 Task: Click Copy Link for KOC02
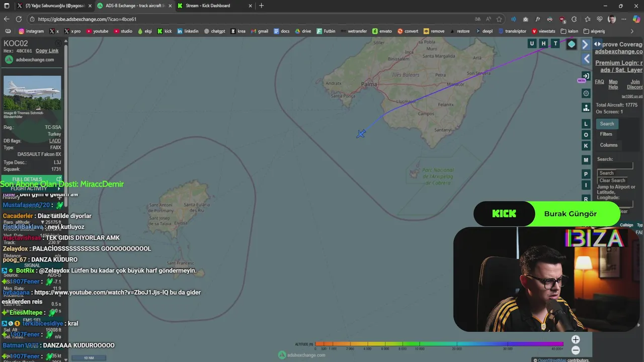[x=47, y=51]
